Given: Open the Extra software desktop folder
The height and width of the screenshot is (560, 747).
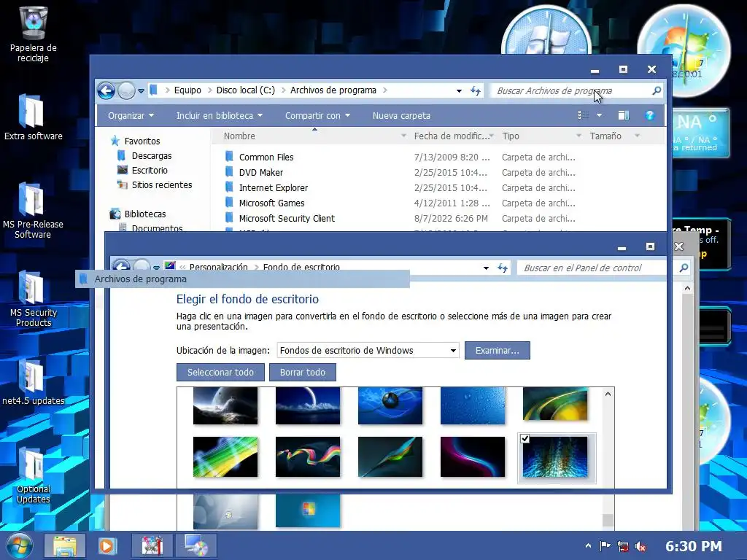Looking at the screenshot, I should click(x=32, y=117).
